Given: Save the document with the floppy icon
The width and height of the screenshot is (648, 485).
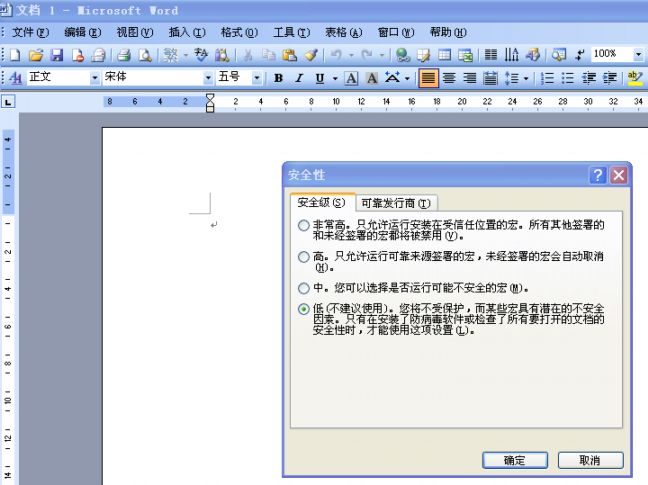Looking at the screenshot, I should coord(57,55).
